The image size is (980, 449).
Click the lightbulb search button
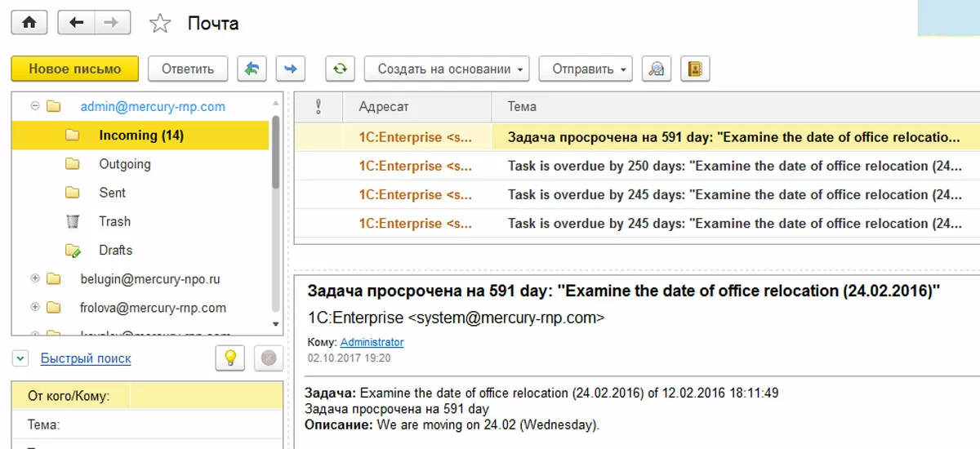coord(230,358)
